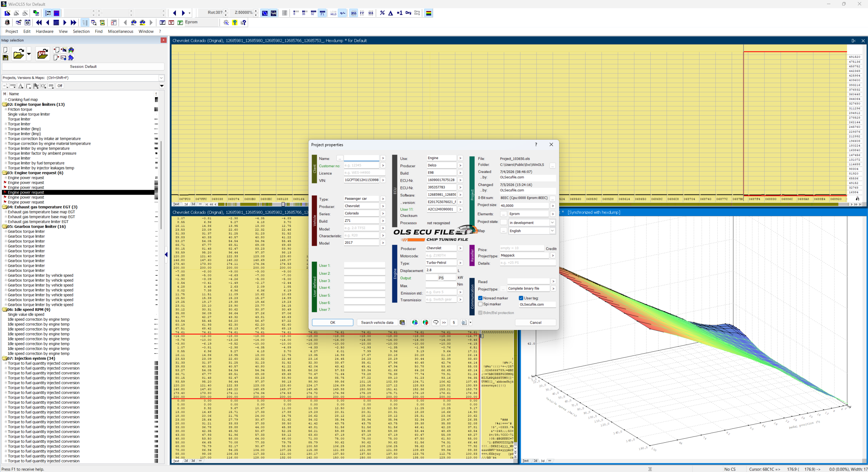The height and width of the screenshot is (472, 868).
Task: Click the clipboard paste icon beside Search vehicle data
Action: pos(402,322)
